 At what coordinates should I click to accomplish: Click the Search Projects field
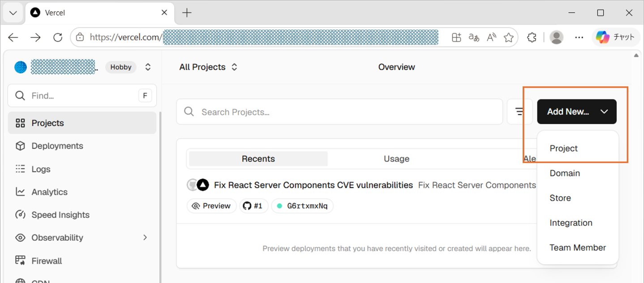(339, 112)
